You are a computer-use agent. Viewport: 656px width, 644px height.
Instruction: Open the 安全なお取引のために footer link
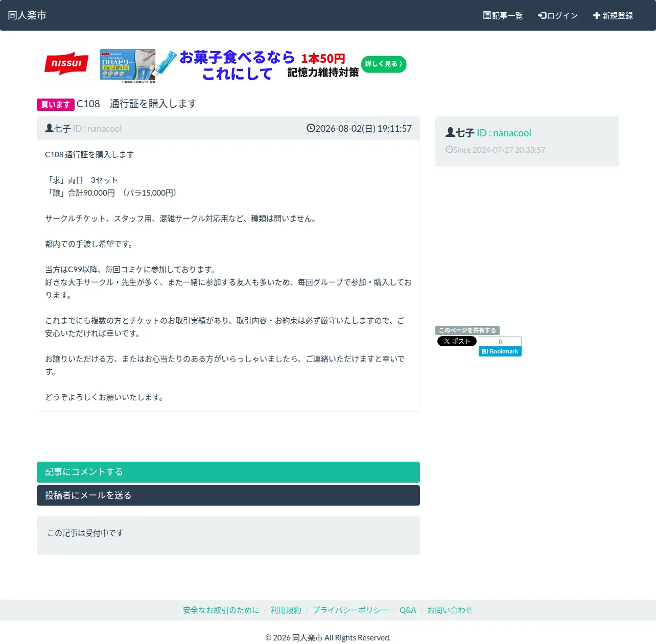pos(221,610)
